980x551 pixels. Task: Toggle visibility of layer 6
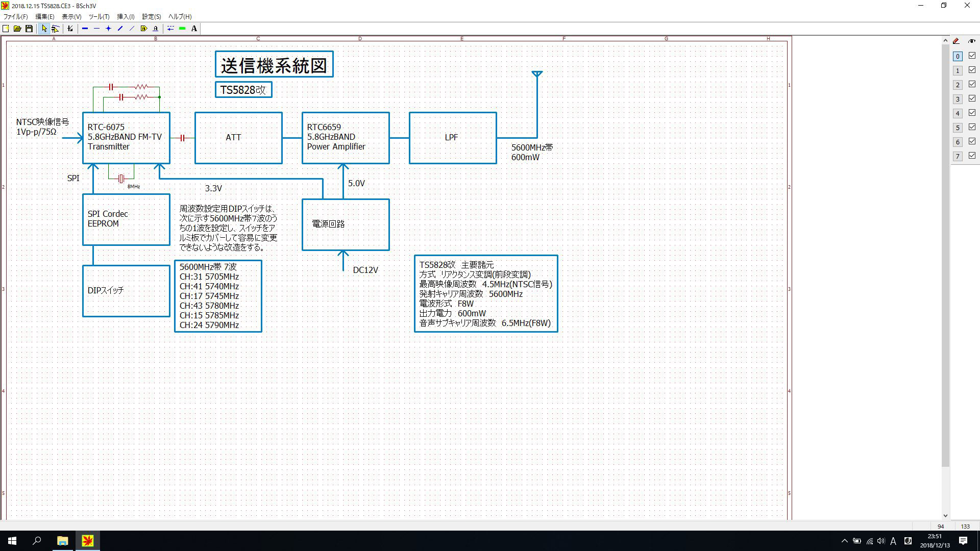click(972, 141)
